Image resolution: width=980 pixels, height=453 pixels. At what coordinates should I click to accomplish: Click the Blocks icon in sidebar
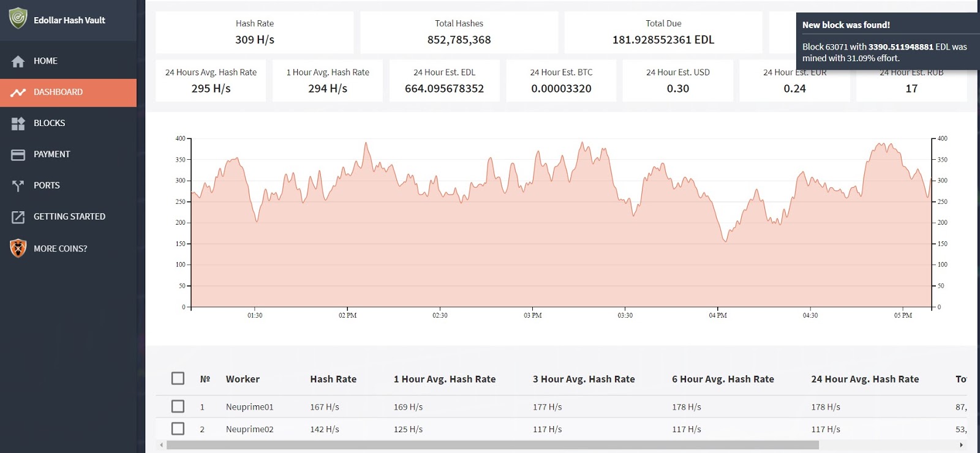pos(18,123)
